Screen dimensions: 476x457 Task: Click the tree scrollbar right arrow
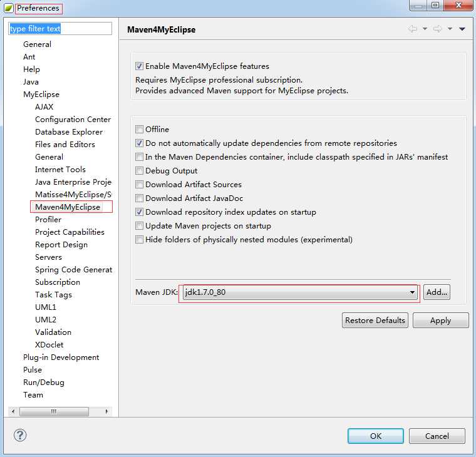pyautogui.click(x=106, y=411)
